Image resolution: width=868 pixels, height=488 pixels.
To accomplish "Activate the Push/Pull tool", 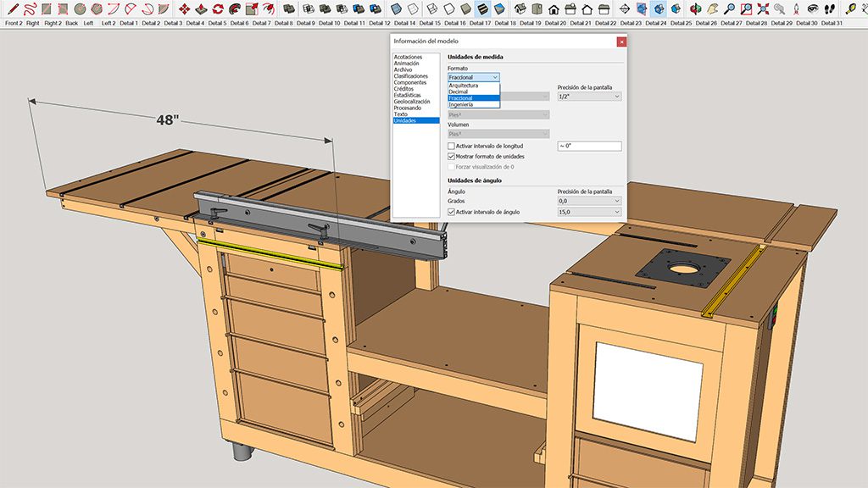I will (201, 8).
